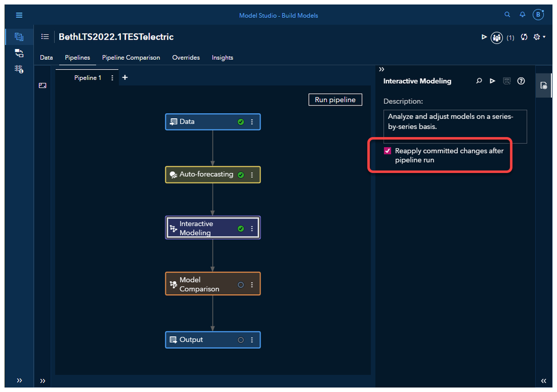
Task: Add a new pipeline with plus icon
Action: click(125, 77)
